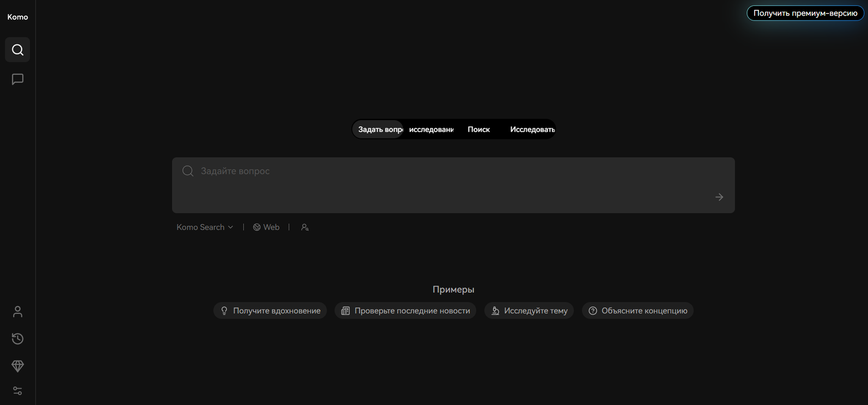Open the settings sliders icon

pyautogui.click(x=17, y=391)
